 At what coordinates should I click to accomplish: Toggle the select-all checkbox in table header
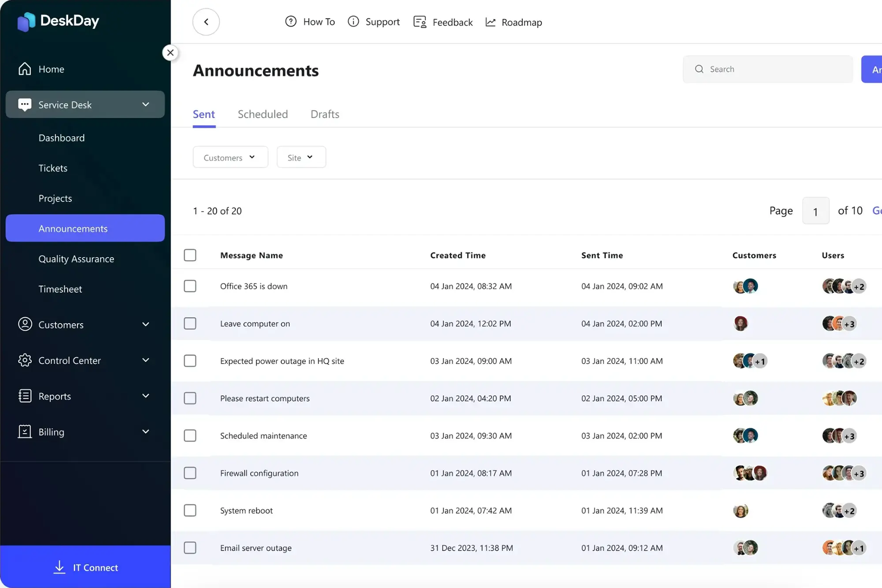click(x=190, y=255)
